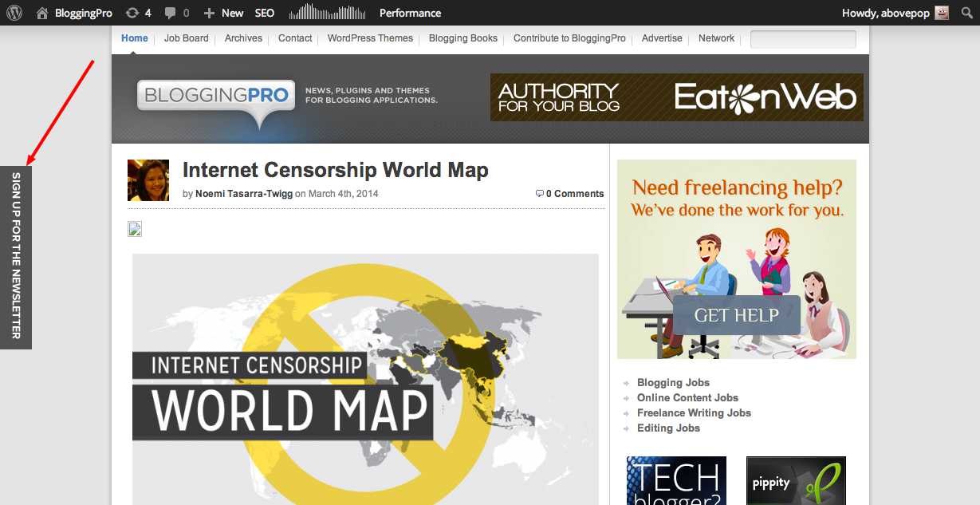
Task: Open the Sign Up For The Newsletter side tab
Action: click(x=16, y=256)
